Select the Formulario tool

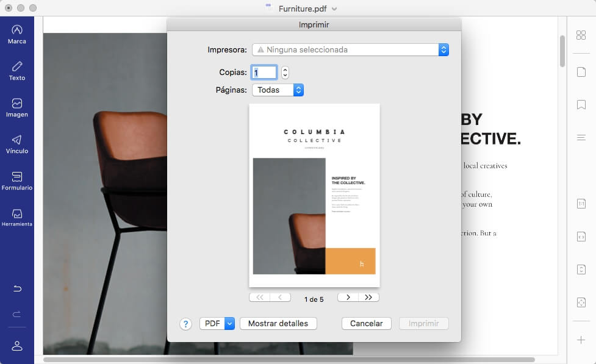pos(18,180)
